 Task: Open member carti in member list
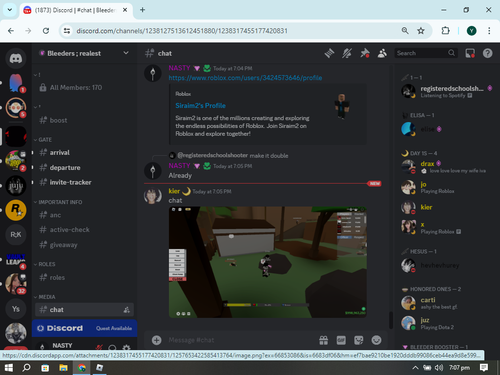click(447, 303)
